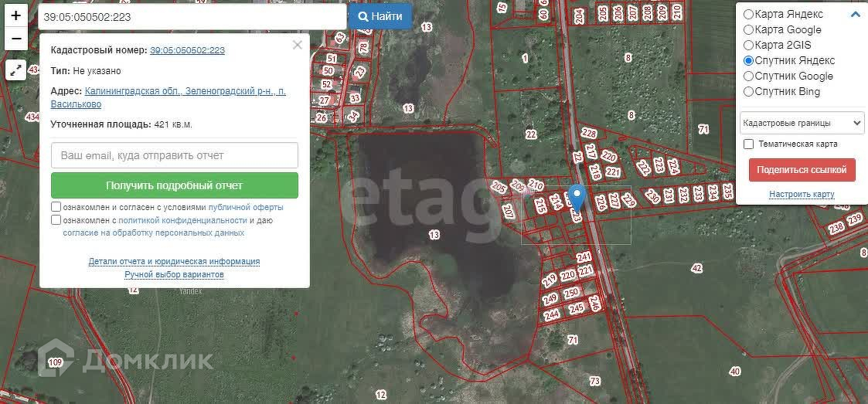Click parcel label 40 on map
Image resolution: width=868 pixels, height=404 pixels.
[734, 372]
